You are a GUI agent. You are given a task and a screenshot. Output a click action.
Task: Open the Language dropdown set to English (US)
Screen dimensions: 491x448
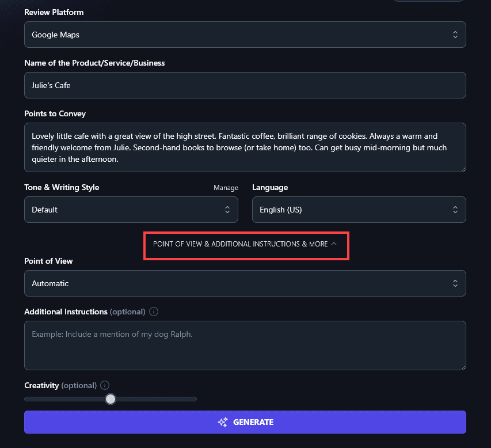click(359, 210)
